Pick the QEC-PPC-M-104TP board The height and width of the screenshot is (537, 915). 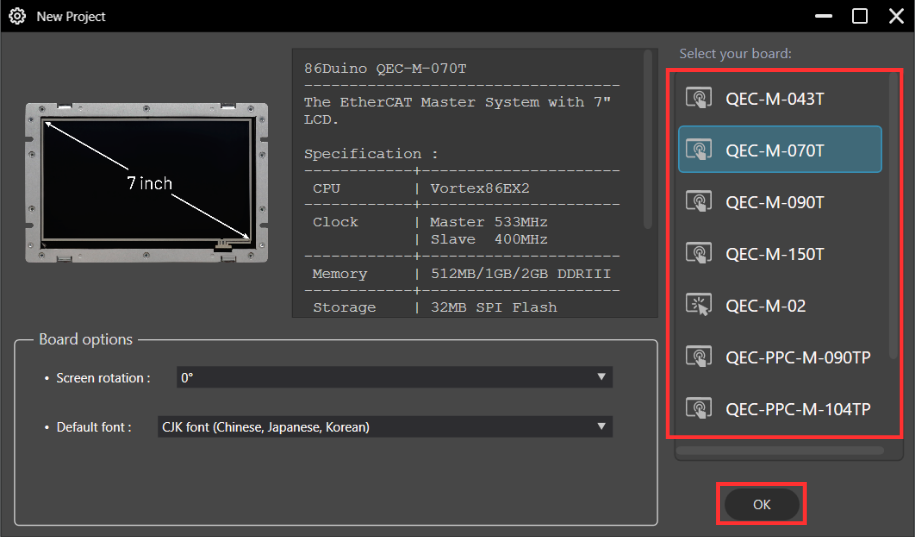[x=780, y=409]
